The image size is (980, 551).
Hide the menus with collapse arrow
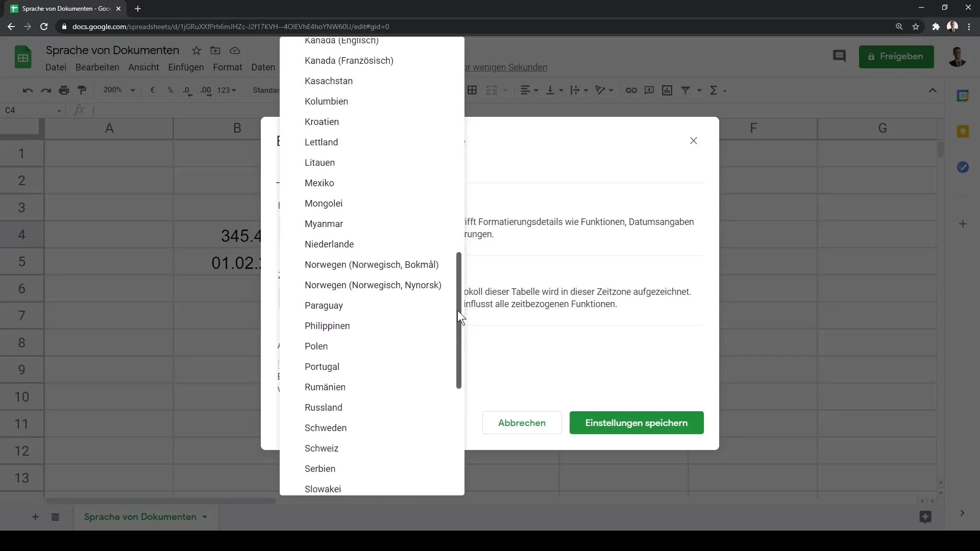[933, 90]
